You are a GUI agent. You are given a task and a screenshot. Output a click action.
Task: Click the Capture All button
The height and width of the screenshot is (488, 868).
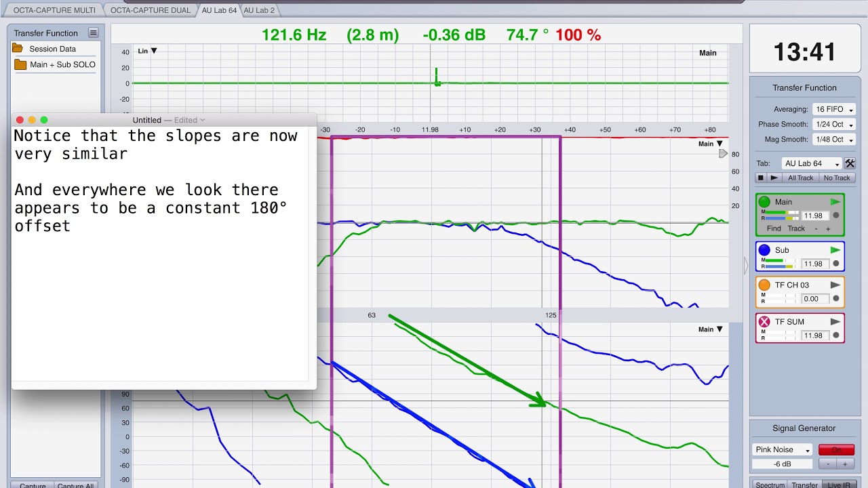75,485
